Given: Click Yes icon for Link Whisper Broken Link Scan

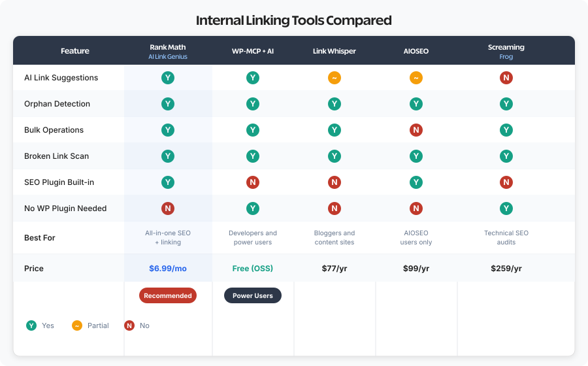Looking at the screenshot, I should pos(335,156).
